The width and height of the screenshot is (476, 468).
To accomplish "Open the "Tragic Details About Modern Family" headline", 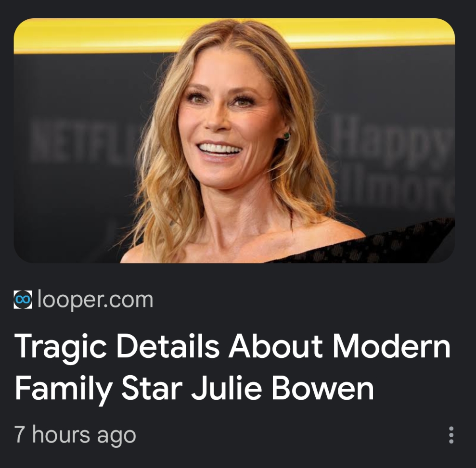I will click(x=232, y=367).
